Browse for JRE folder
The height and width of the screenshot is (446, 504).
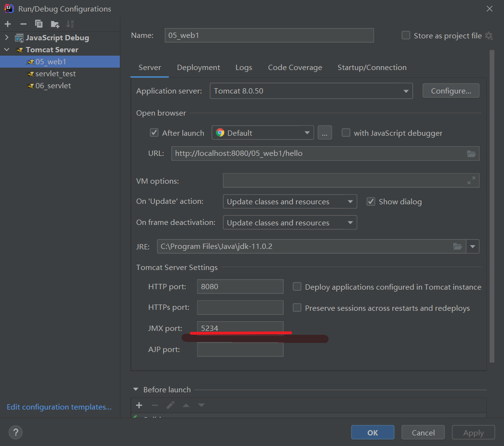(457, 246)
